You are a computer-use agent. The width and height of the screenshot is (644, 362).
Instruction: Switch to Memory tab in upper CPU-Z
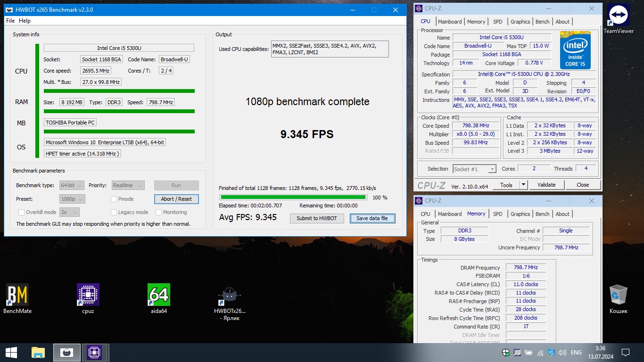click(x=476, y=22)
